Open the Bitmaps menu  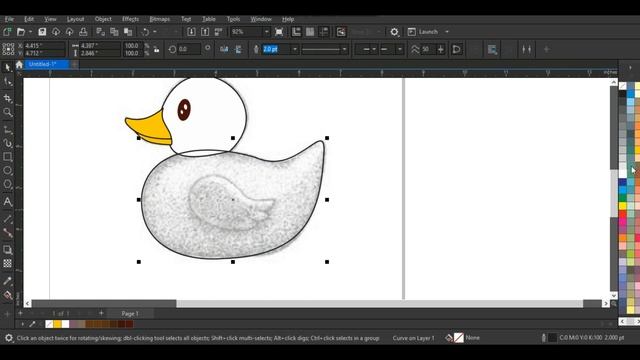coord(160,19)
